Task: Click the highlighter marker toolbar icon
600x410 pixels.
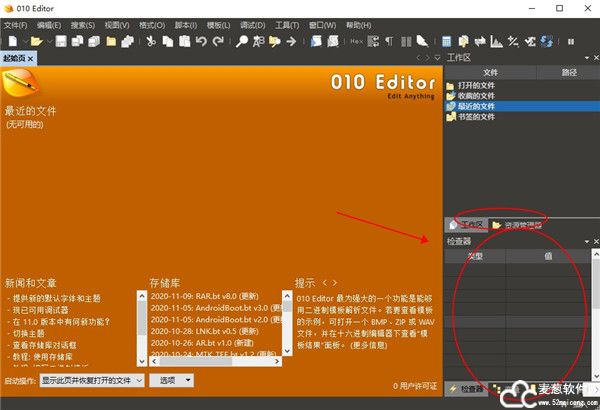Action: 422,41
